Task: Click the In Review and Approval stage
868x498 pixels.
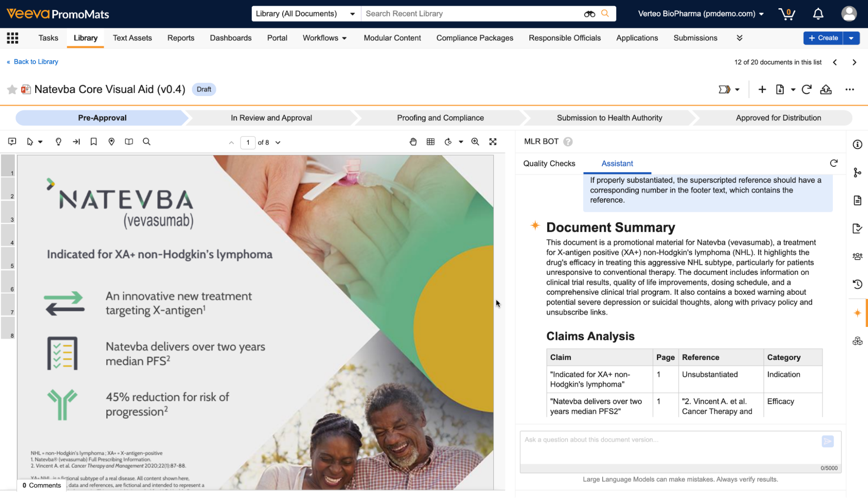Action: pos(271,118)
